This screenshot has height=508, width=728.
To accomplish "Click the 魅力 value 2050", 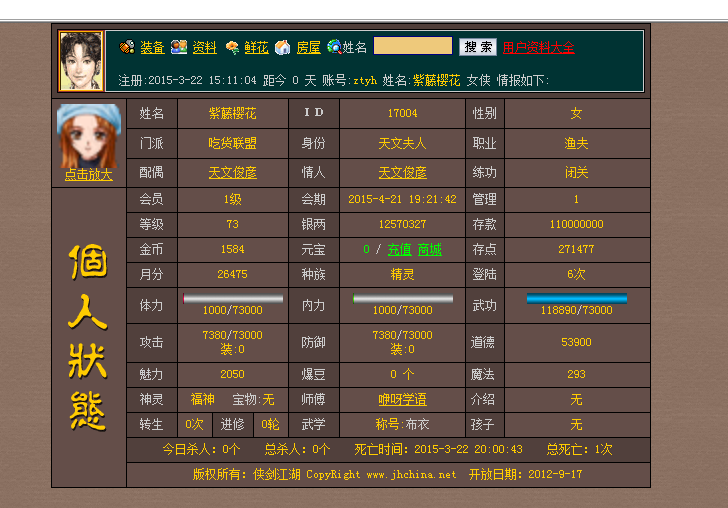I will [x=232, y=374].
